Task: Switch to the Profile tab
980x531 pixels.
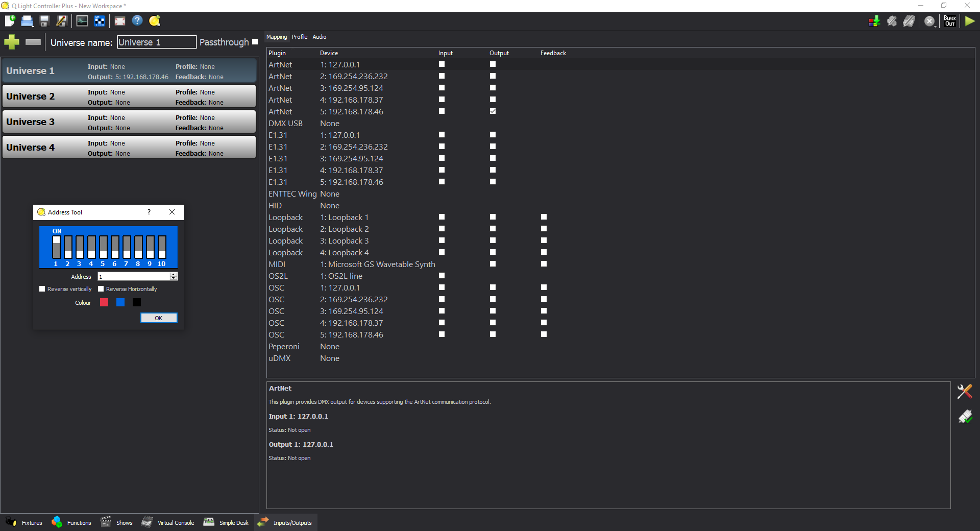Action: (300, 36)
